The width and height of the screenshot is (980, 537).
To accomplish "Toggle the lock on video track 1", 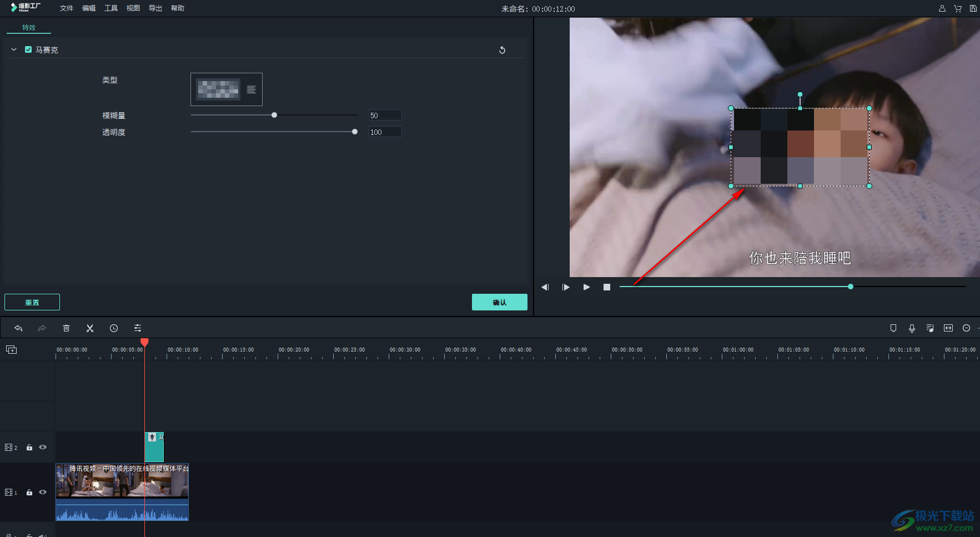I will (29, 493).
